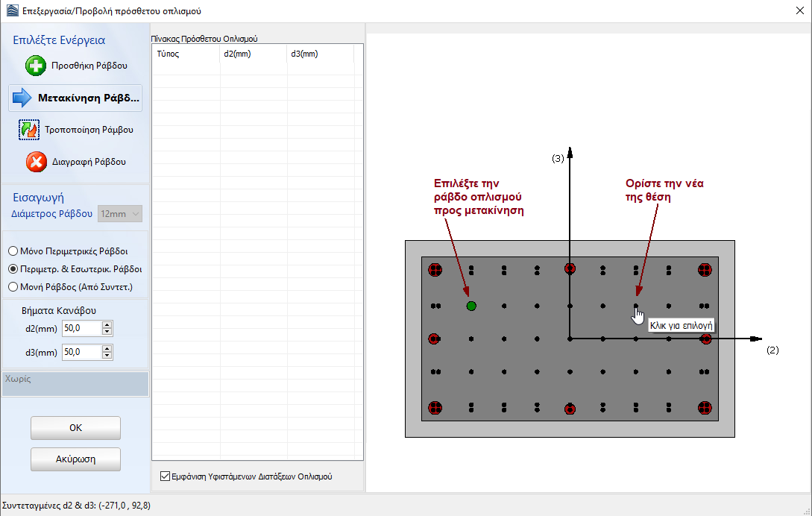Decrease d3(mm) grid step with down arrow
This screenshot has width=812, height=516.
(x=107, y=356)
